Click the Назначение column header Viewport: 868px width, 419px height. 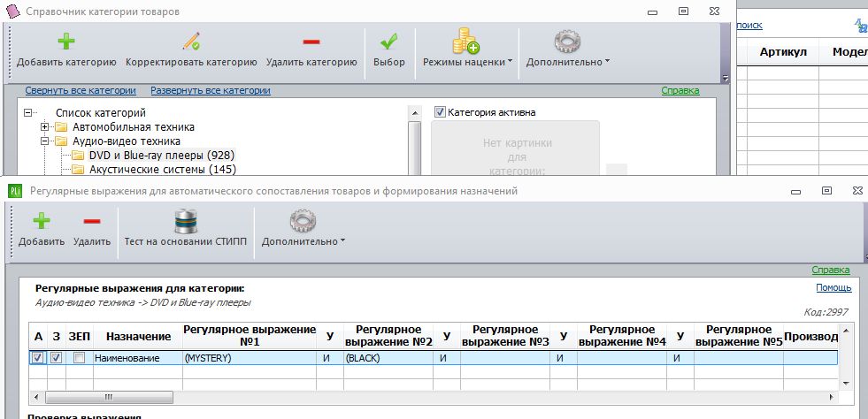(138, 336)
